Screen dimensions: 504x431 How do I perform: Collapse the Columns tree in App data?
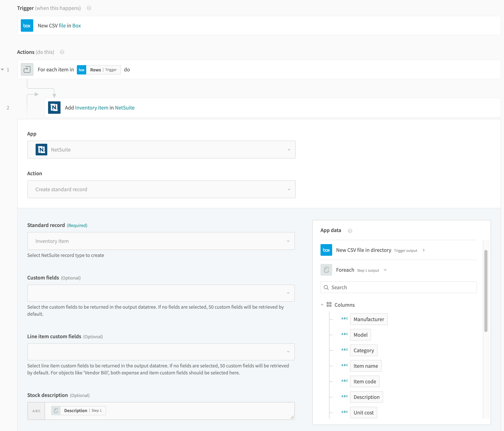pyautogui.click(x=322, y=305)
